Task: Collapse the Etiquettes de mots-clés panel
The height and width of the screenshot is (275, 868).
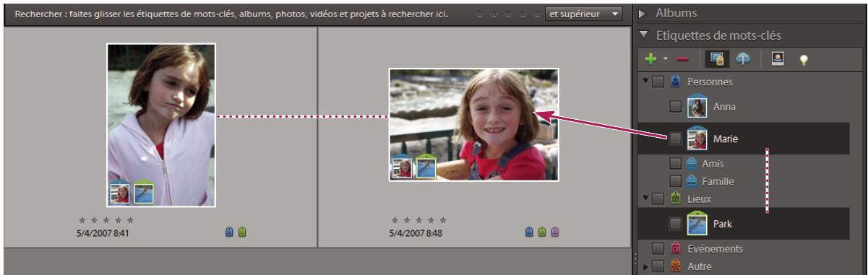Action: point(643,35)
